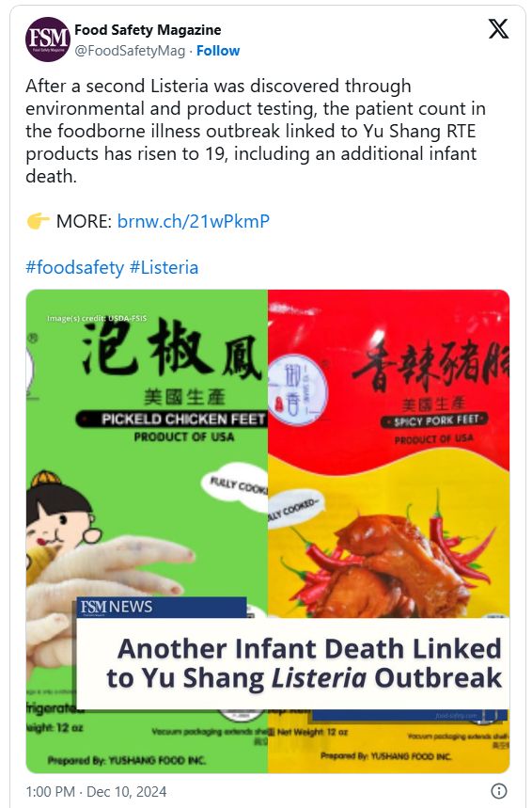Open the #foodsafety hashtag
Screen dimensions: 532x808
pos(74,267)
